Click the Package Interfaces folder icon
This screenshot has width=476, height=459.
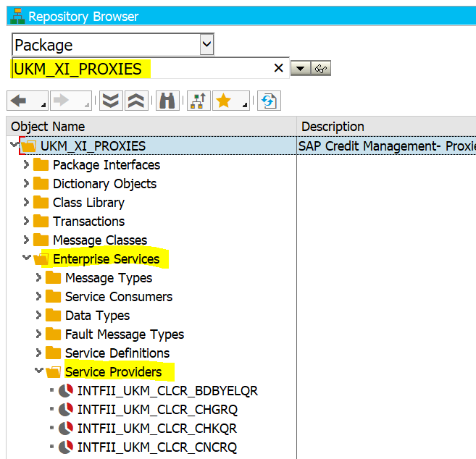[x=41, y=165]
